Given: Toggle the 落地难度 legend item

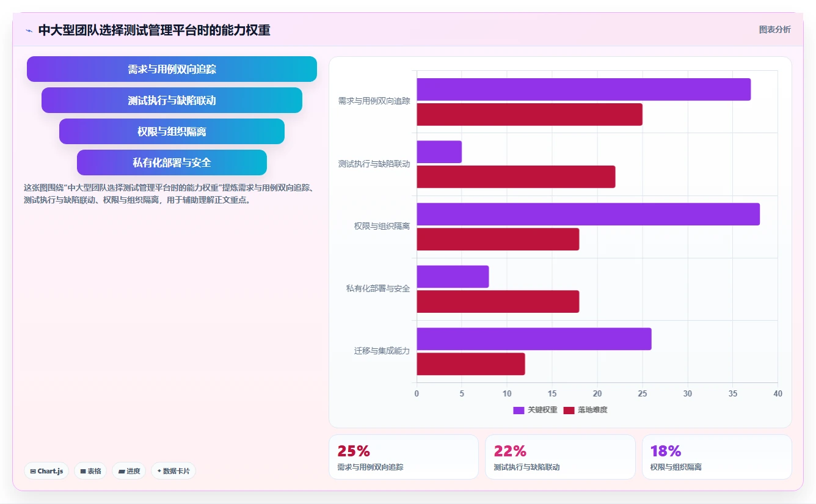Looking at the screenshot, I should point(585,410).
